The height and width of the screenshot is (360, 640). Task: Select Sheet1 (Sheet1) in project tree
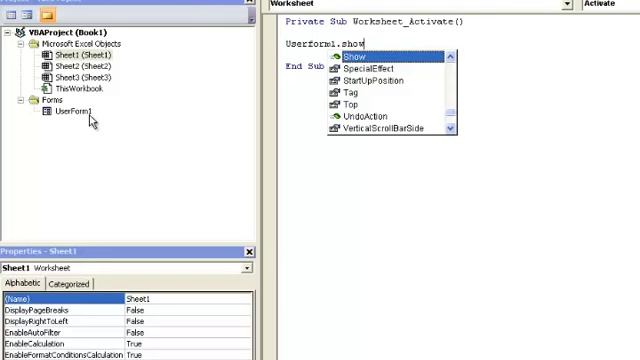83,55
